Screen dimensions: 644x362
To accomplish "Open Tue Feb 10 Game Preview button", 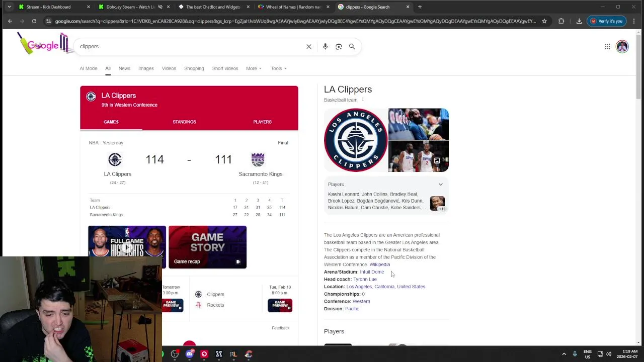I will 280,305.
